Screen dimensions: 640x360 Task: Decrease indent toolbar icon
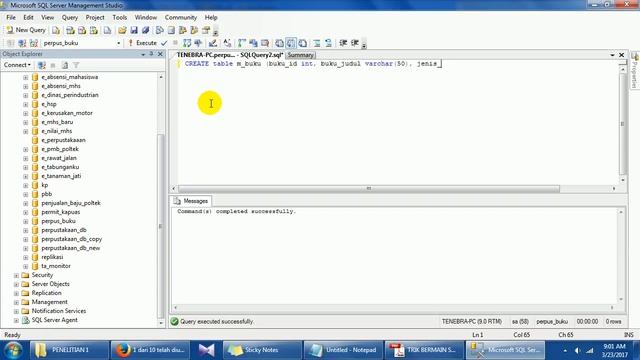tap(343, 43)
